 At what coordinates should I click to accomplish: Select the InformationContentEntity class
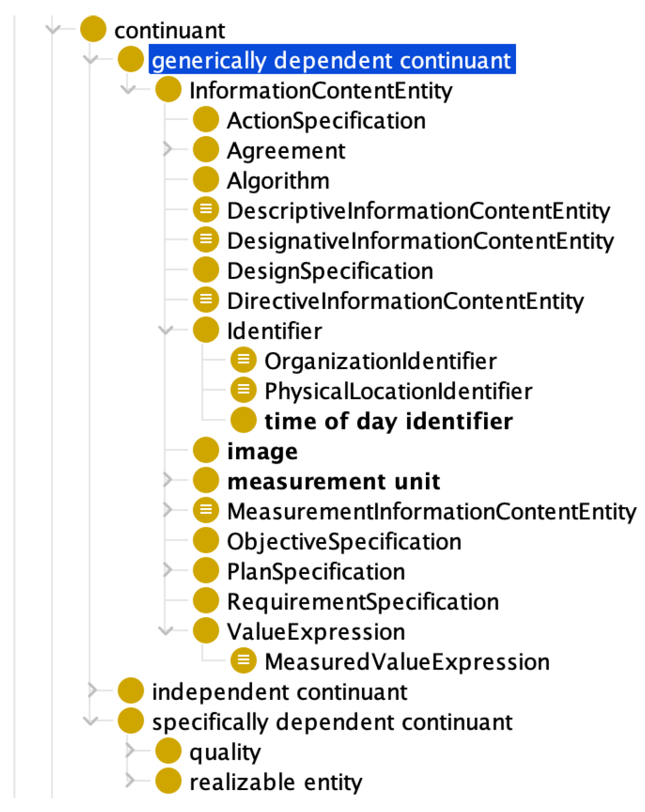[x=320, y=91]
